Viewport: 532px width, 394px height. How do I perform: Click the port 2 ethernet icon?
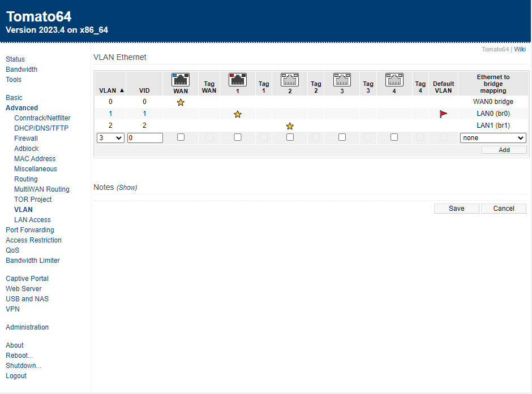(290, 80)
